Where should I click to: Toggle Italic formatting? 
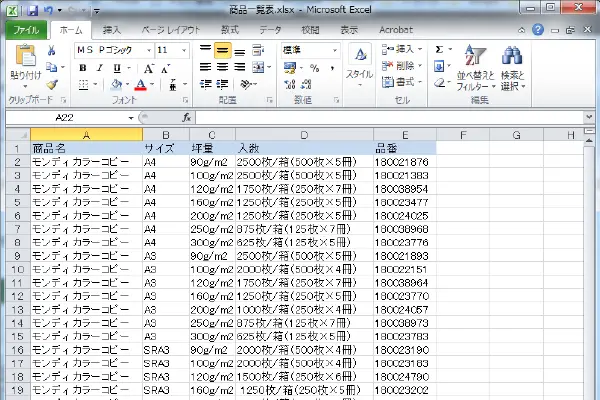[x=99, y=68]
